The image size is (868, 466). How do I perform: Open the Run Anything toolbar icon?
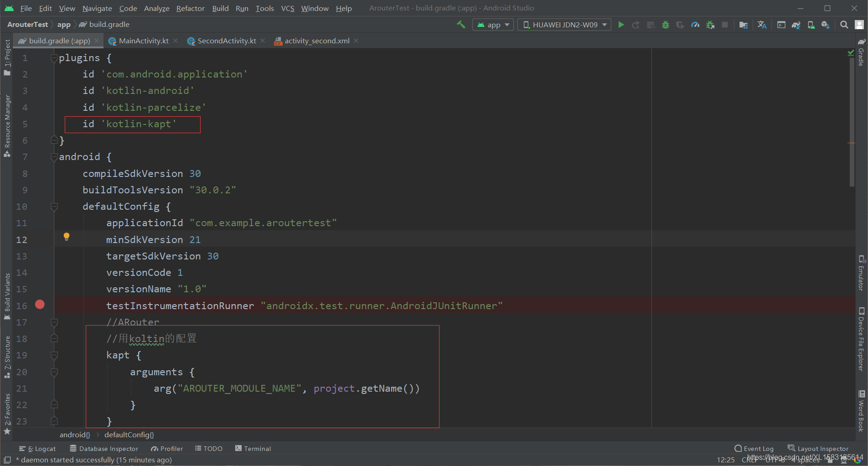(x=781, y=25)
